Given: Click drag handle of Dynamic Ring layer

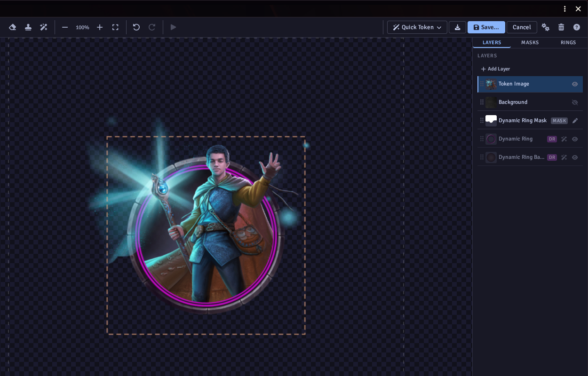Looking at the screenshot, I should (482, 139).
